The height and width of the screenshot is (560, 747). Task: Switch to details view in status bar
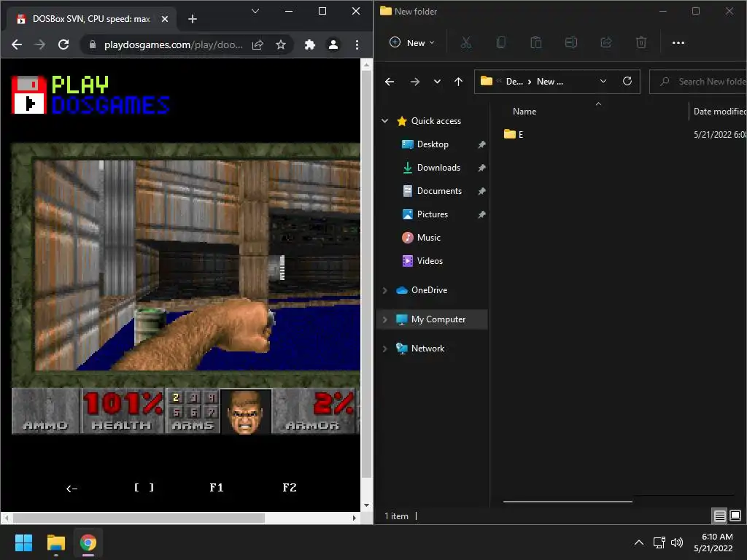coord(719,516)
